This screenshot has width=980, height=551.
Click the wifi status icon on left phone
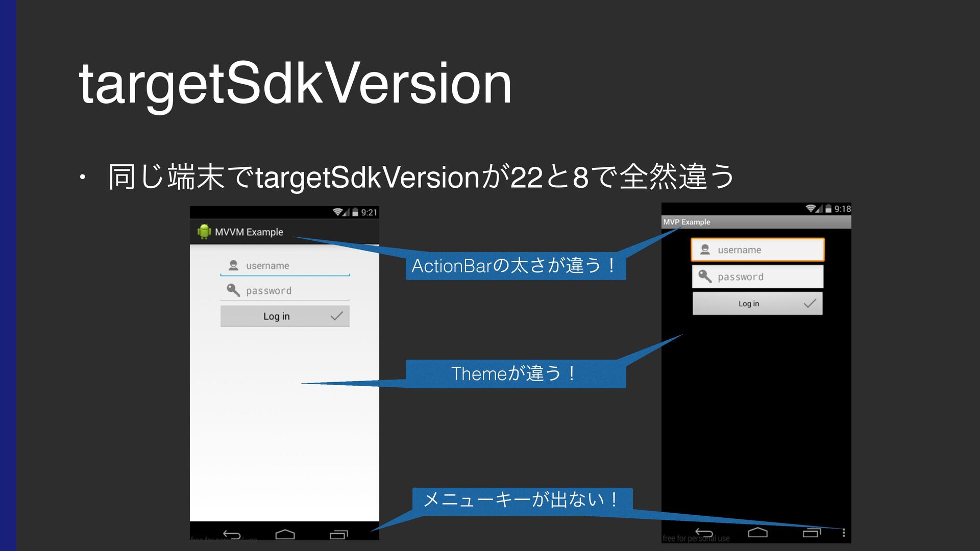pyautogui.click(x=337, y=212)
